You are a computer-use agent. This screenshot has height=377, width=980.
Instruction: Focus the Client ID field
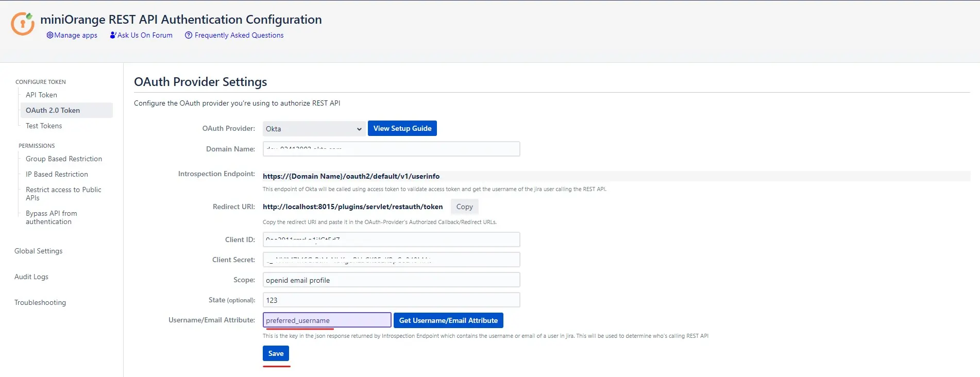tap(391, 239)
